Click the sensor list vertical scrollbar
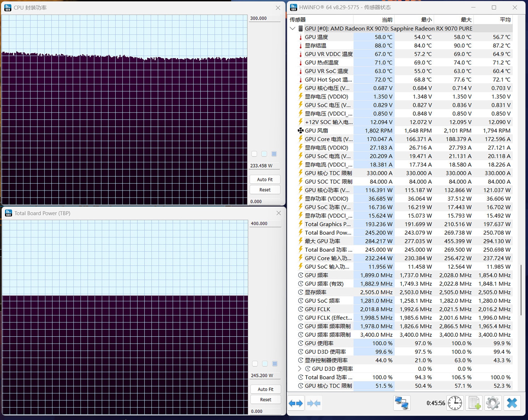 521,290
